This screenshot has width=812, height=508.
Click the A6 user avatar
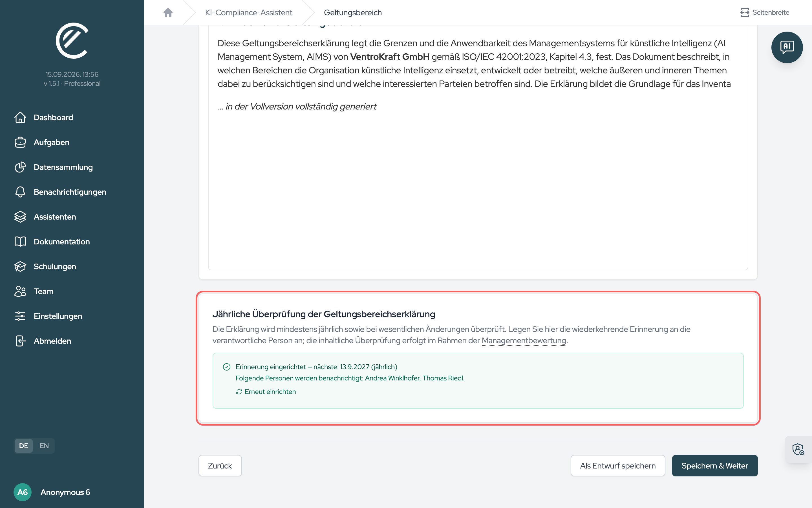[x=23, y=492]
